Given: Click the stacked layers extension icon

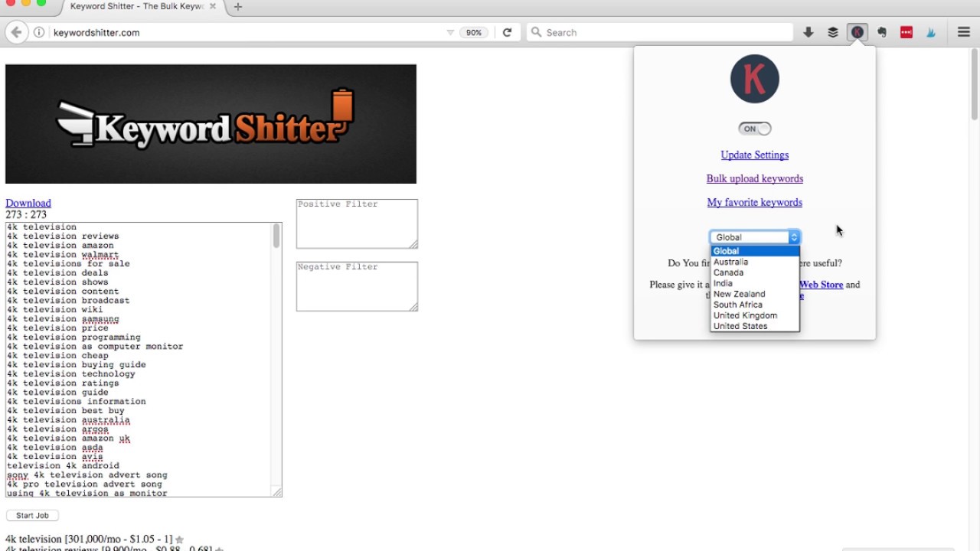Looking at the screenshot, I should (x=833, y=32).
